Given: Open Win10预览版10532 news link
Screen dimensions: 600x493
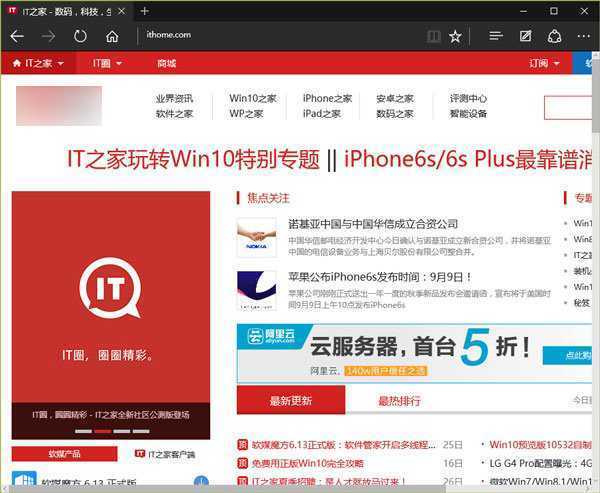Looking at the screenshot, I should 540,445.
